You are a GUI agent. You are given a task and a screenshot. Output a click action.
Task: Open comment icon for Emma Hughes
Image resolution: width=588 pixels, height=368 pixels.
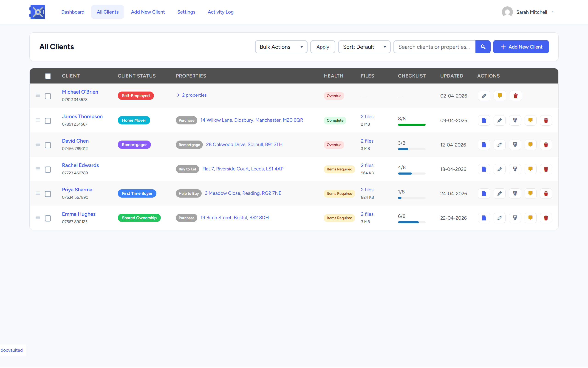point(530,218)
